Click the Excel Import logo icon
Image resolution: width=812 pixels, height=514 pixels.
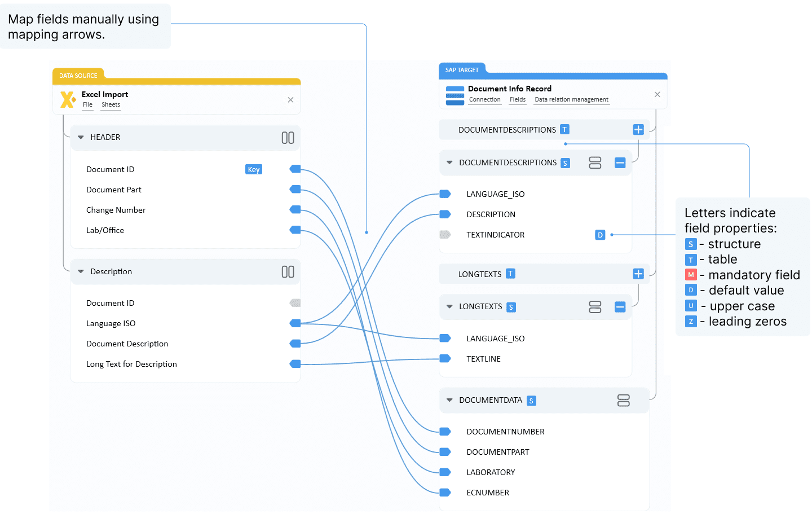(68, 100)
